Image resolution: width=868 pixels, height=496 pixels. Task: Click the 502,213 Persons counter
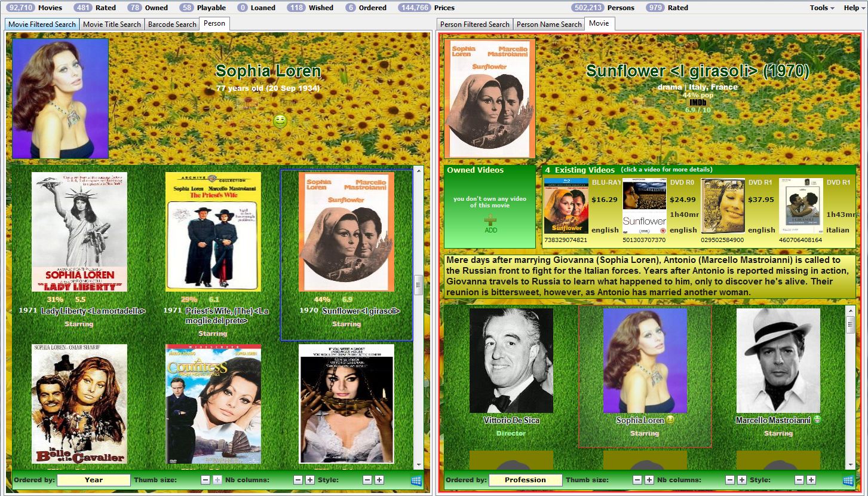603,8
